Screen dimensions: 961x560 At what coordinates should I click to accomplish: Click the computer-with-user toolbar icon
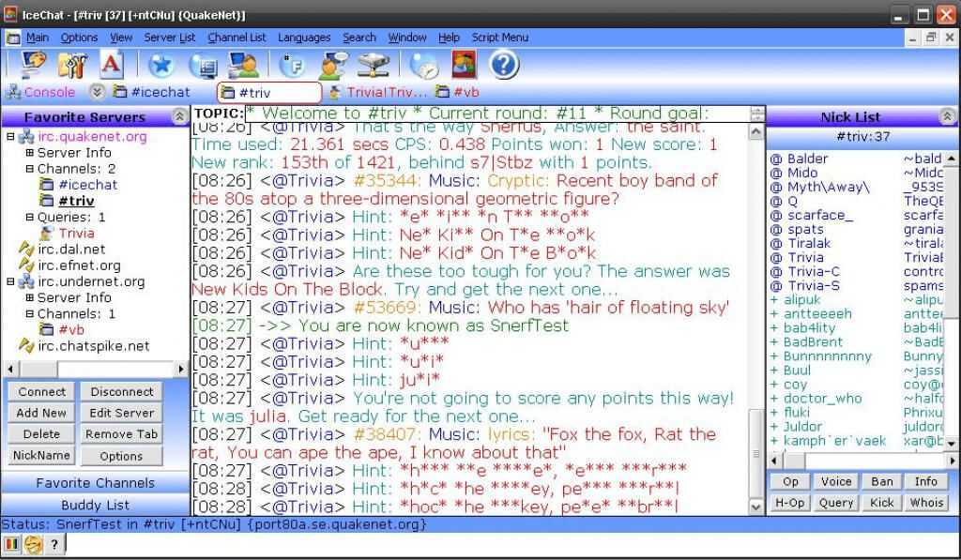click(243, 65)
